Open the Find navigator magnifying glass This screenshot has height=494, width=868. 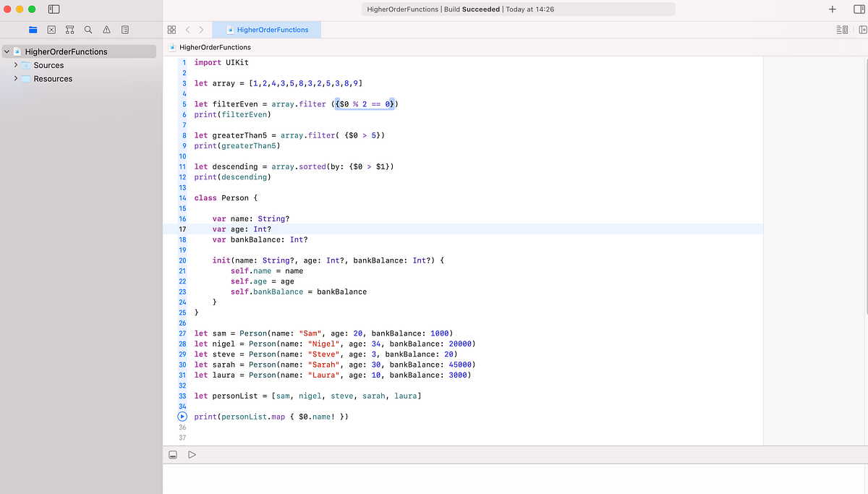click(87, 29)
